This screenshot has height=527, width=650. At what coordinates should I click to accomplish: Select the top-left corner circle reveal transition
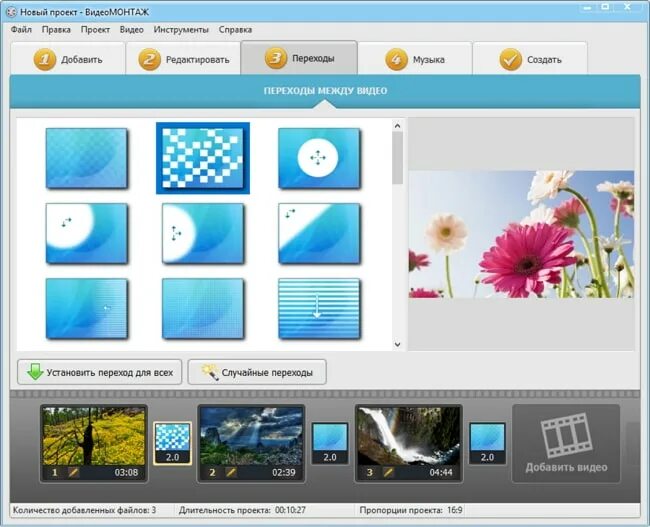tap(87, 233)
